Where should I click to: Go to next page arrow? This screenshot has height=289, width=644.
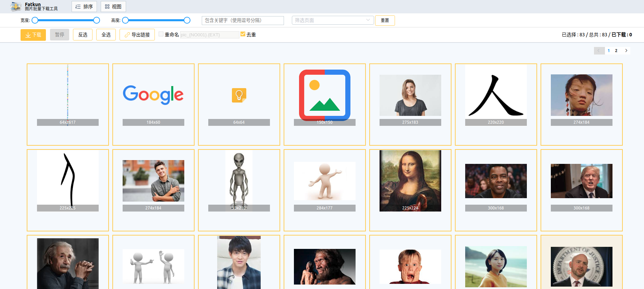pos(626,51)
